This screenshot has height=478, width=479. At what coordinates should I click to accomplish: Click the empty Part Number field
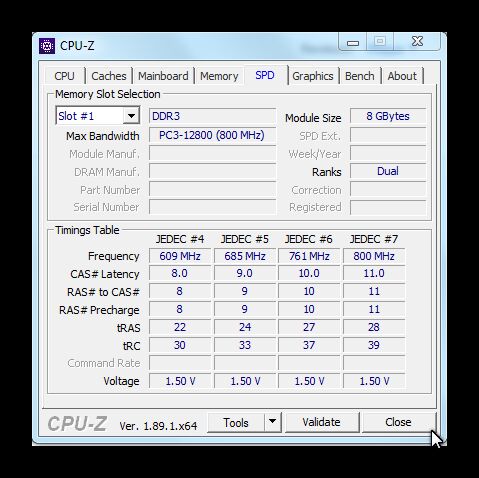tap(212, 189)
